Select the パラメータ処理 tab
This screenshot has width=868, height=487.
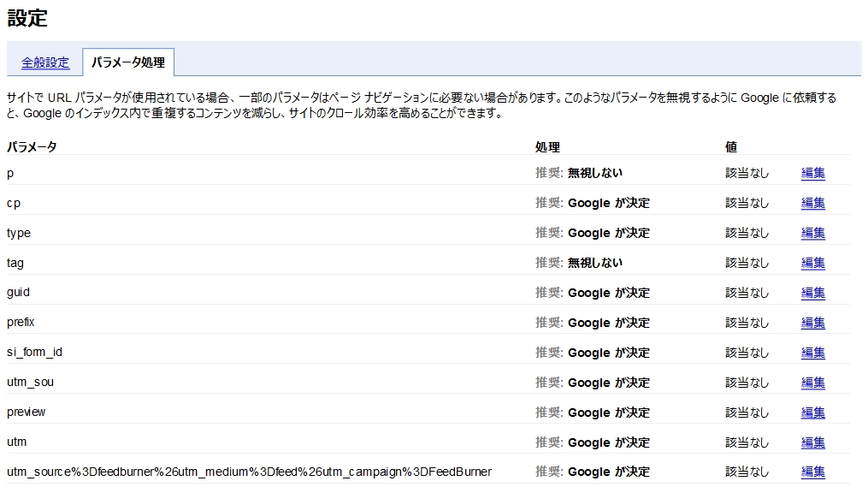coord(128,62)
